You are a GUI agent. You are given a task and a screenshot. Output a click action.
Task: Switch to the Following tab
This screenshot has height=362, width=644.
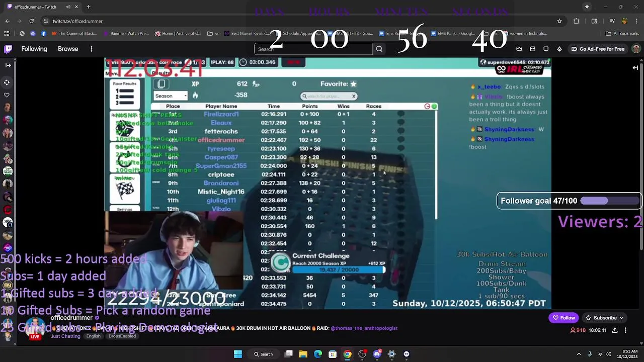point(34,49)
